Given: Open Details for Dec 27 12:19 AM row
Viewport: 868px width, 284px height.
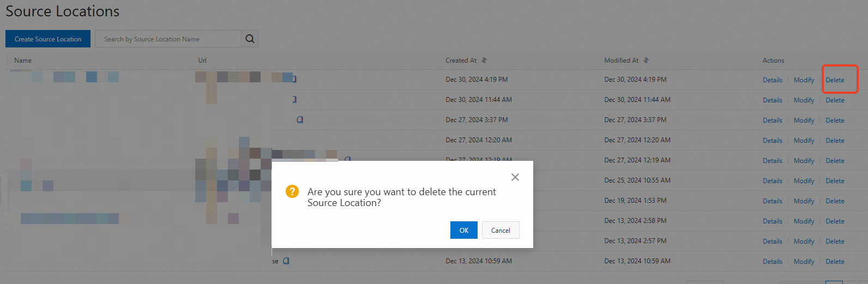Looking at the screenshot, I should click(x=773, y=161).
